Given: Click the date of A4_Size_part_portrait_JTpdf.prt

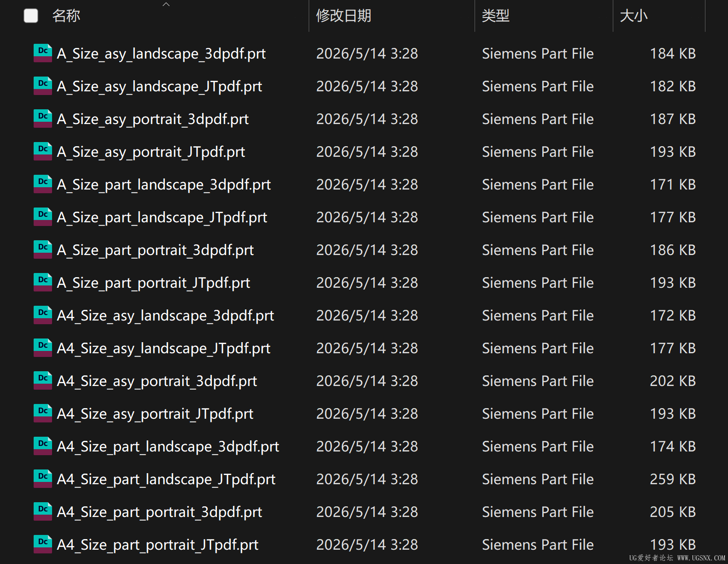Looking at the screenshot, I should 367,545.
